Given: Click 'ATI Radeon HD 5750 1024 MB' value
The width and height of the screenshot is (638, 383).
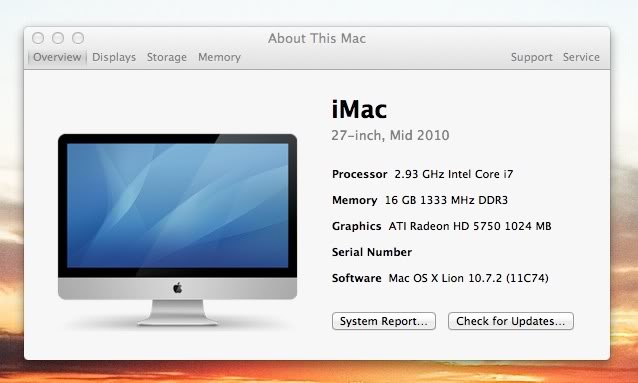Looking at the screenshot, I should pyautogui.click(x=470, y=226).
